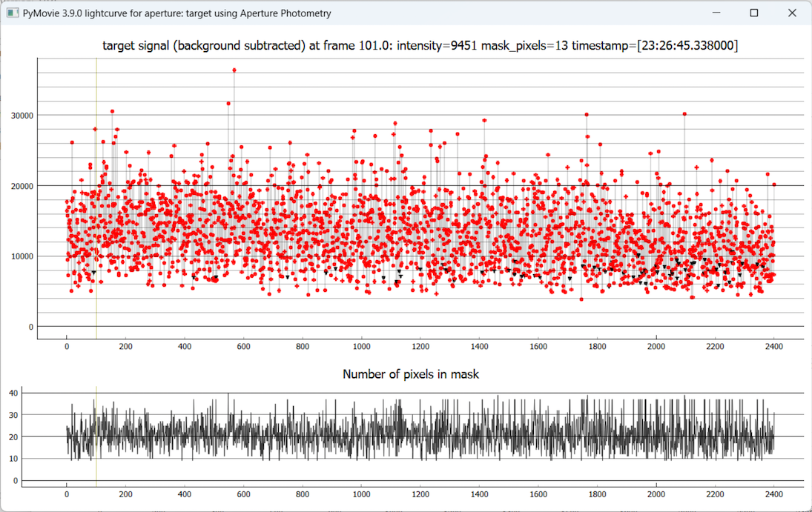Select the yellow frame marker in the mask plot
Viewport: 812px width, 512px height.
(96, 437)
